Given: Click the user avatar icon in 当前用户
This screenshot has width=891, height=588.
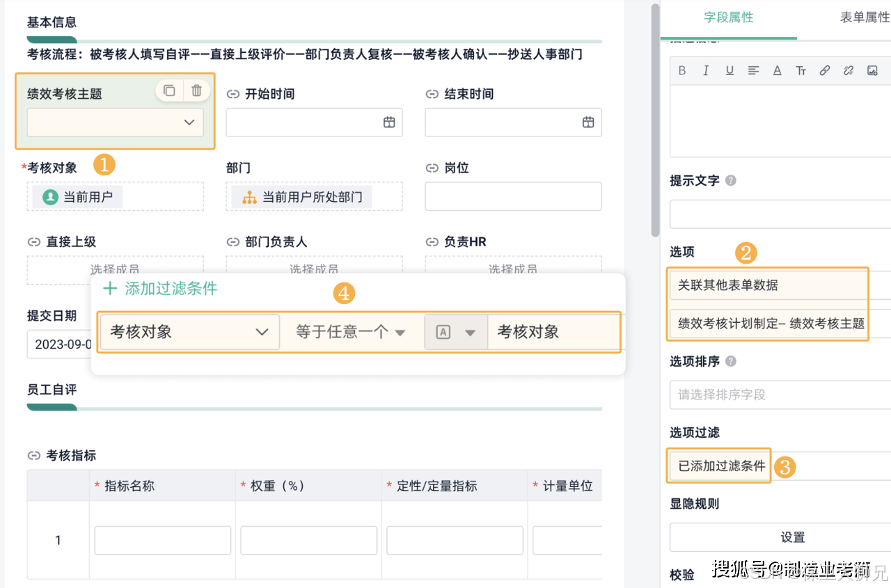Looking at the screenshot, I should 50,197.
